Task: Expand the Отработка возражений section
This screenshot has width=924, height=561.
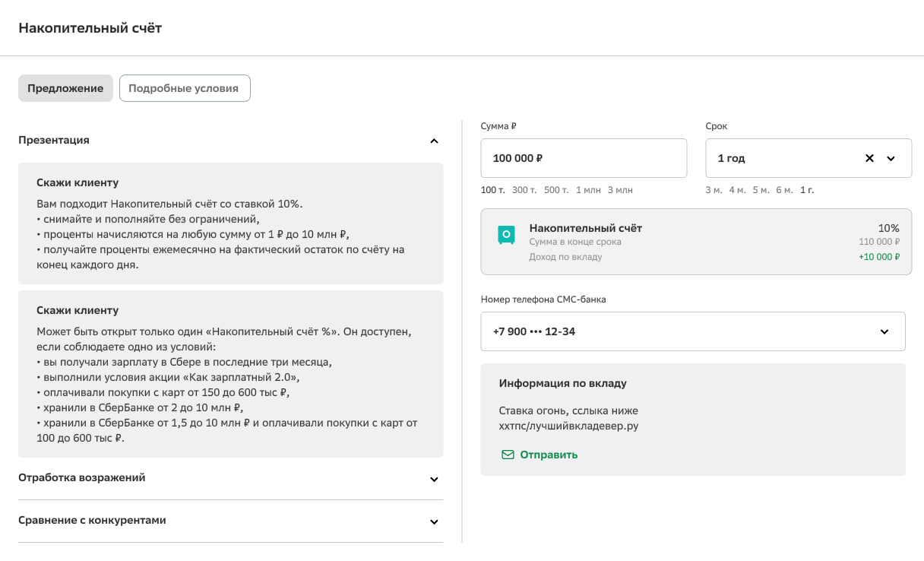Action: [434, 479]
